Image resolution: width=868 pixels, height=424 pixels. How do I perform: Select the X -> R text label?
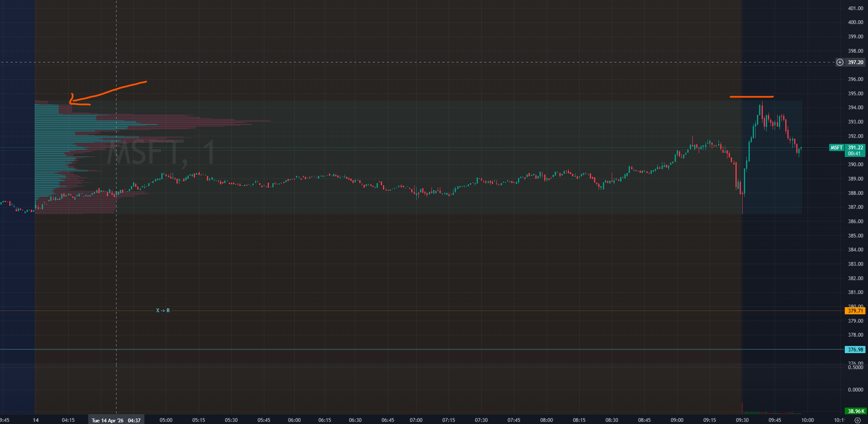point(163,311)
